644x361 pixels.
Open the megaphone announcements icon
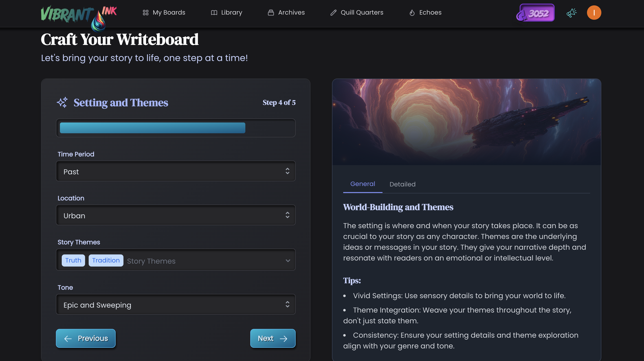coord(571,13)
